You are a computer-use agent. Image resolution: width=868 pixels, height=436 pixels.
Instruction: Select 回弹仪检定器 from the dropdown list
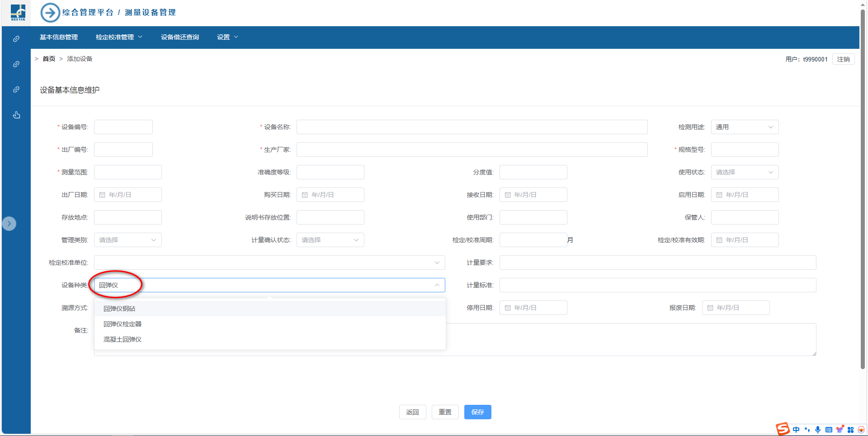123,324
